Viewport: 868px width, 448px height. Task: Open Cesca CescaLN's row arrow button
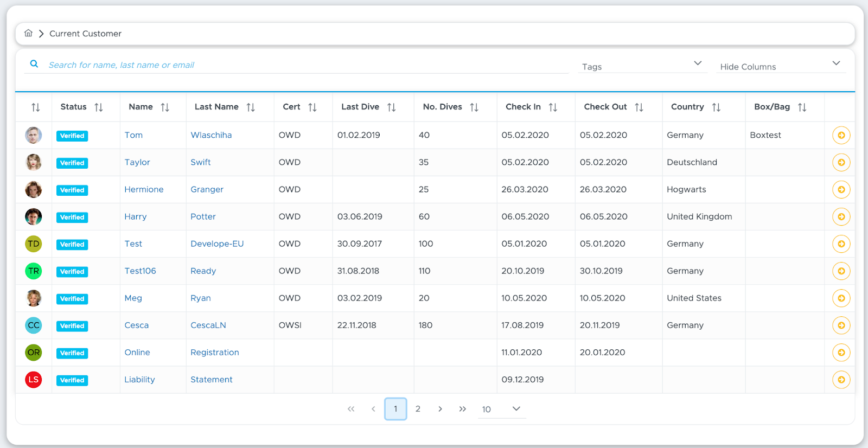[841, 325]
